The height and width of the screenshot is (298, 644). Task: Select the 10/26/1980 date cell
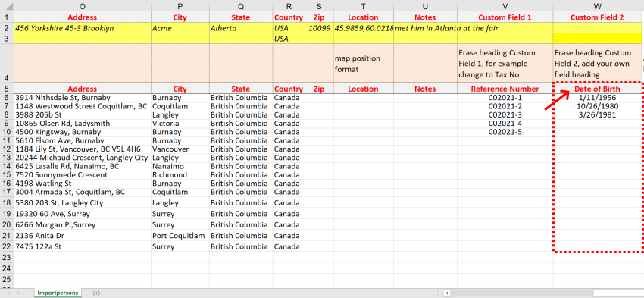point(597,106)
